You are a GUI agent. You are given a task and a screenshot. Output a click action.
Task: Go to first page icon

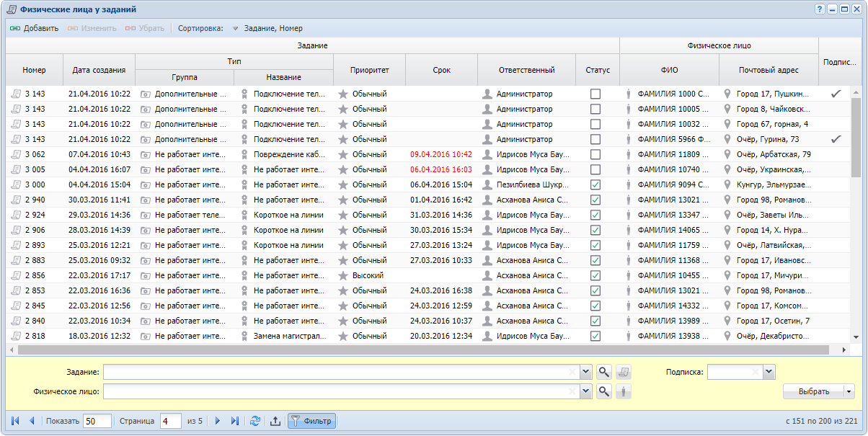[x=15, y=421]
